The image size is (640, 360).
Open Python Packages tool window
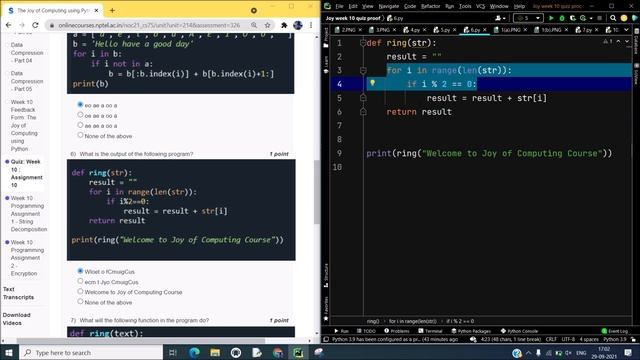coord(471,331)
